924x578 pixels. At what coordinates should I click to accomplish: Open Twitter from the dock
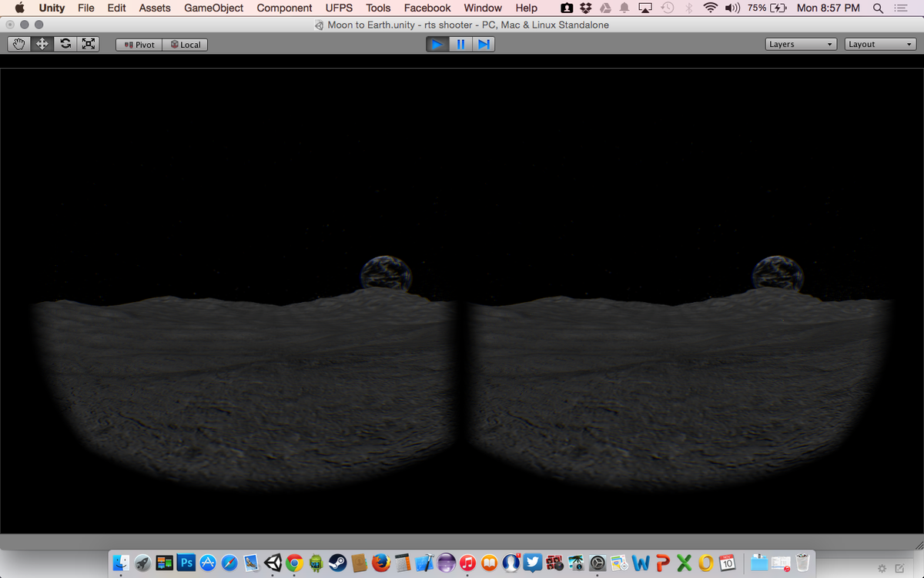pos(532,563)
